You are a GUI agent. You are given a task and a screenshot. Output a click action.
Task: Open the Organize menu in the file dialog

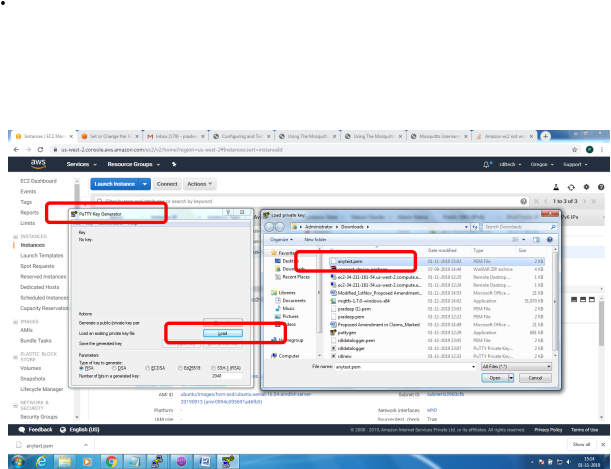pyautogui.click(x=278, y=240)
